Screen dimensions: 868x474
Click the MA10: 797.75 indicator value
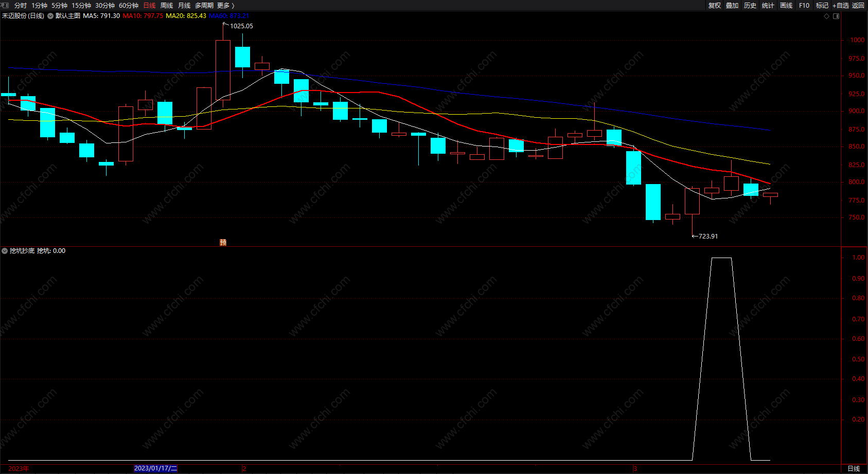click(143, 16)
